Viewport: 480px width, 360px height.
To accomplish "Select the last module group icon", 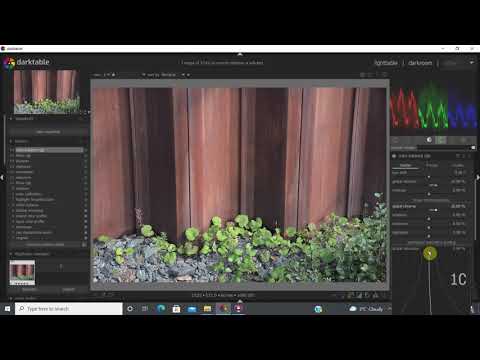I will tap(464, 140).
